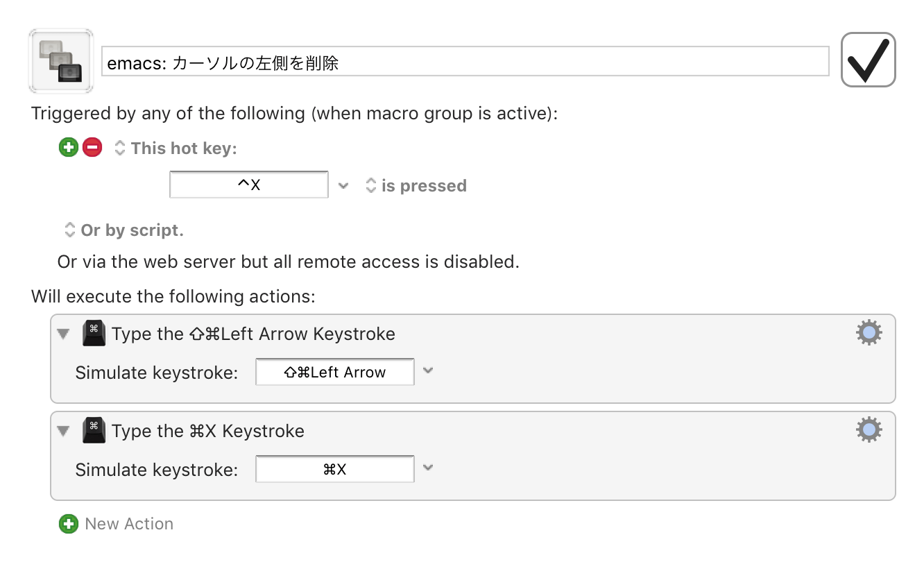
Task: Open chevron menu beside ⌘X keystroke field
Action: coord(428,468)
